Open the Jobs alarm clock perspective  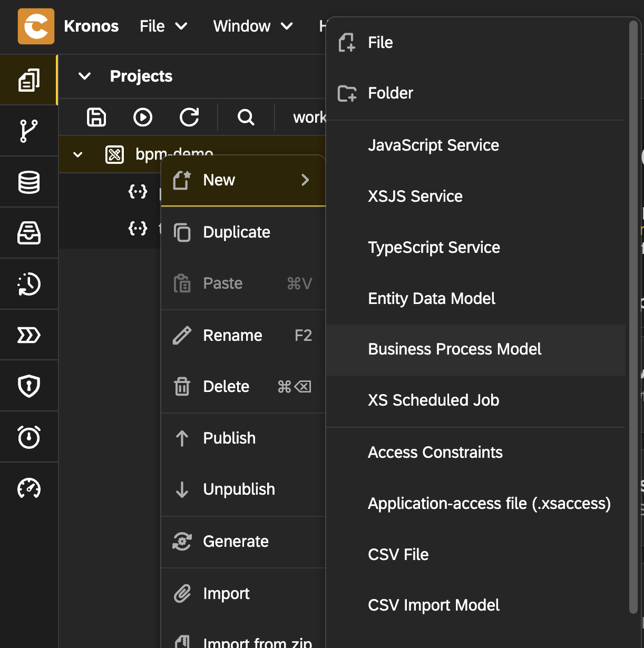click(x=28, y=437)
